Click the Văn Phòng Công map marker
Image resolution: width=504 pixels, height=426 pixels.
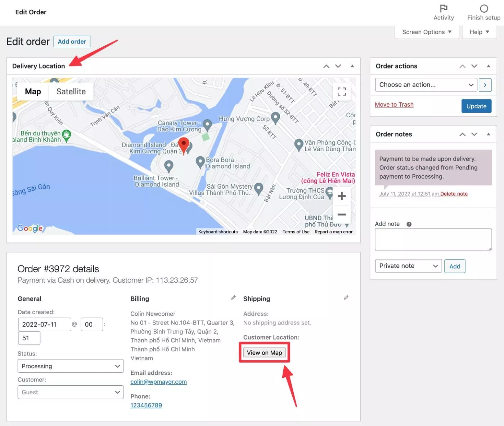[298, 145]
